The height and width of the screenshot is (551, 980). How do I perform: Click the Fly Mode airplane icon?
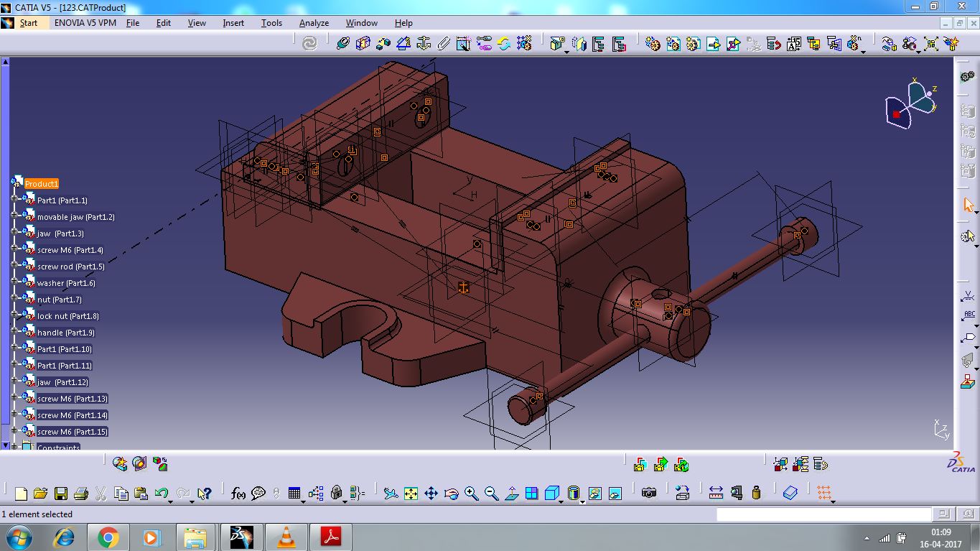(391, 494)
